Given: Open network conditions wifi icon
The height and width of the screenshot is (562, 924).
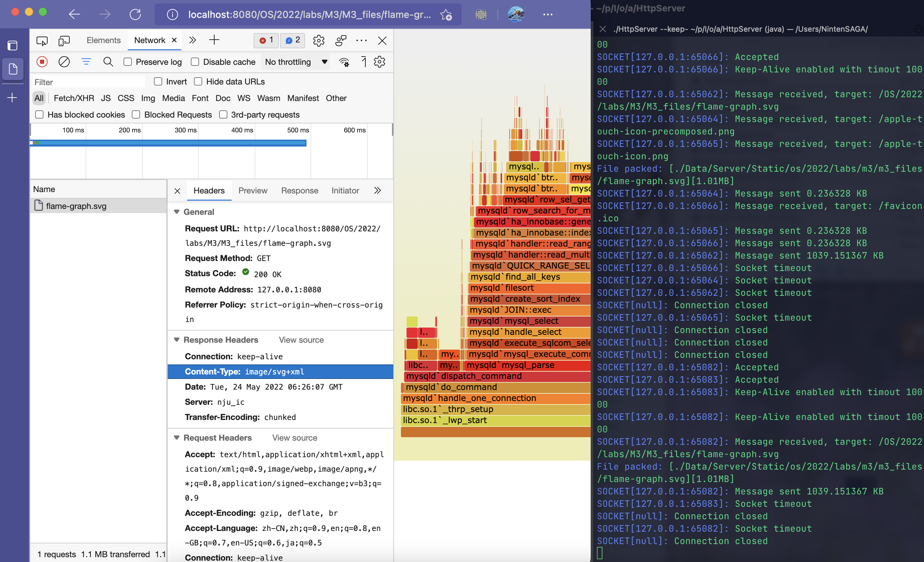Looking at the screenshot, I should (x=344, y=62).
